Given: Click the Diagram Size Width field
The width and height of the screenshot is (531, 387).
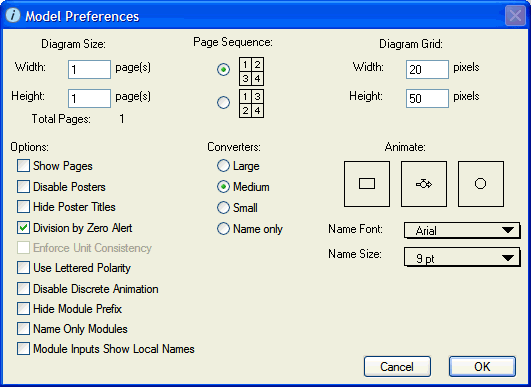Looking at the screenshot, I should point(89,69).
